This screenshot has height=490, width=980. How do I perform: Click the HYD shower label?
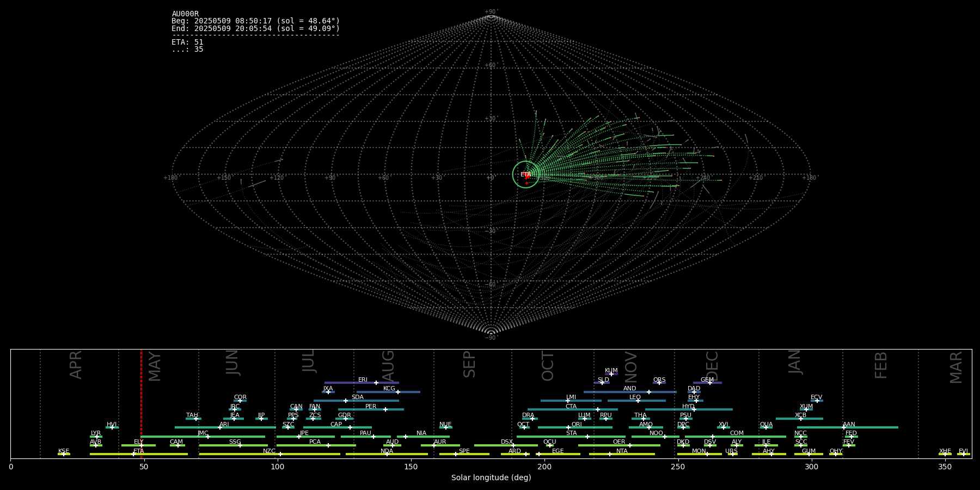[x=689, y=406]
